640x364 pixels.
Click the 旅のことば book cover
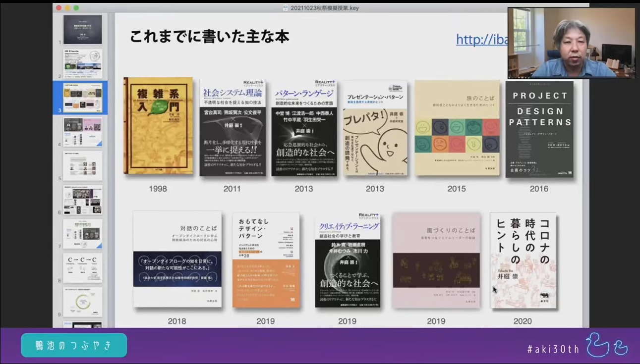pyautogui.click(x=457, y=128)
